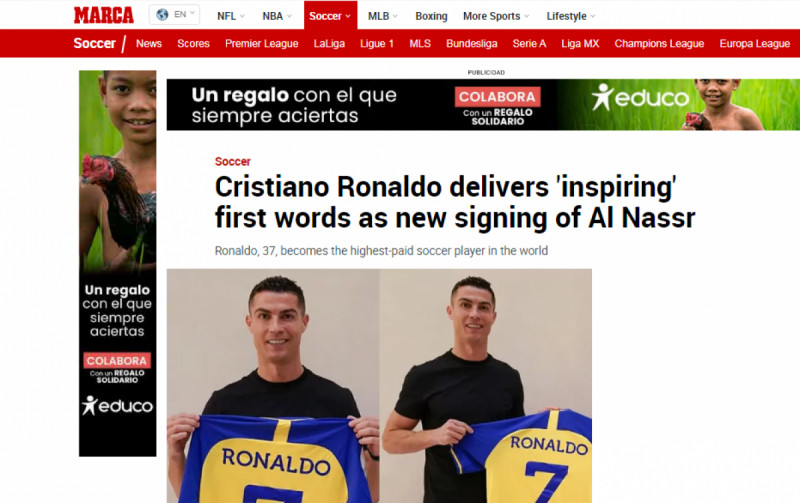Go to Premier League section
Screen dimensions: 800x503
coord(262,44)
